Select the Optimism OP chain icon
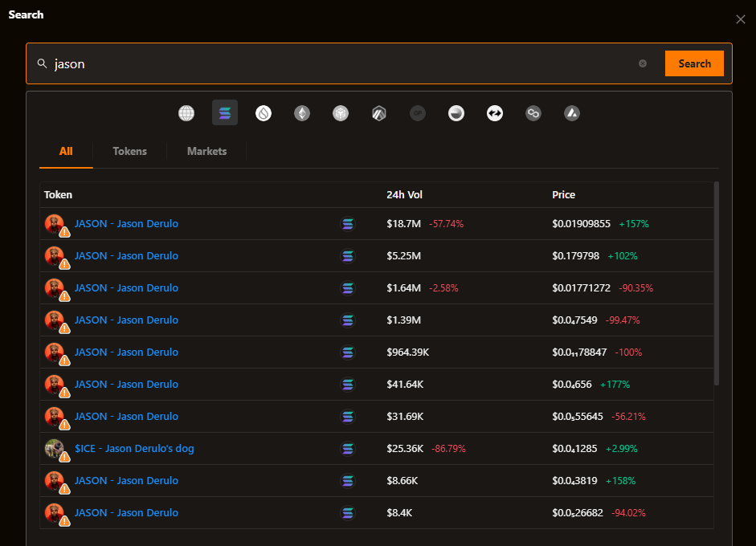The height and width of the screenshot is (546, 756). 418,113
